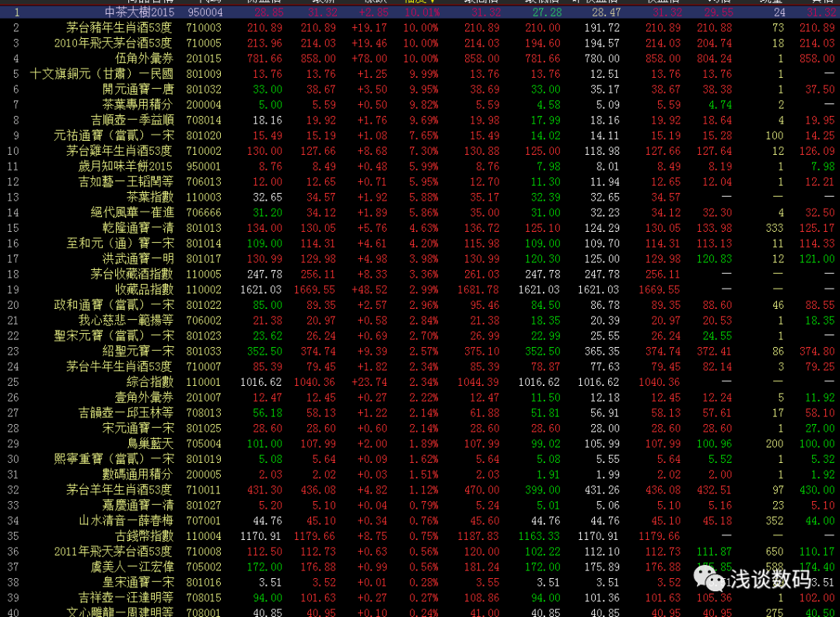Click the 470.00 high price cell
840x617 pixels.
tap(481, 490)
